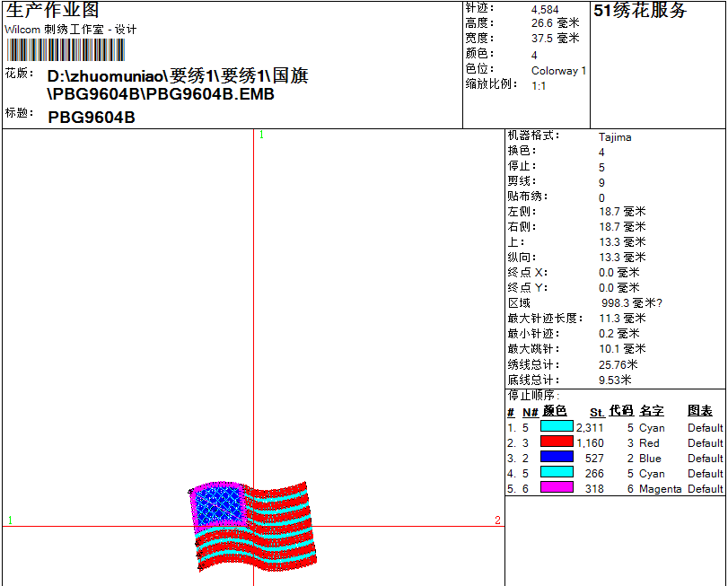
Task: Click the St. column header
Action: coord(597,413)
